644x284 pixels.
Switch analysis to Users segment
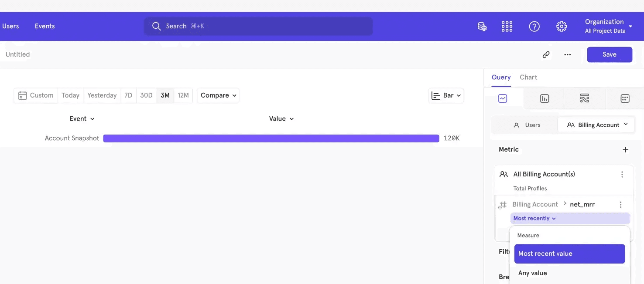[527, 125]
